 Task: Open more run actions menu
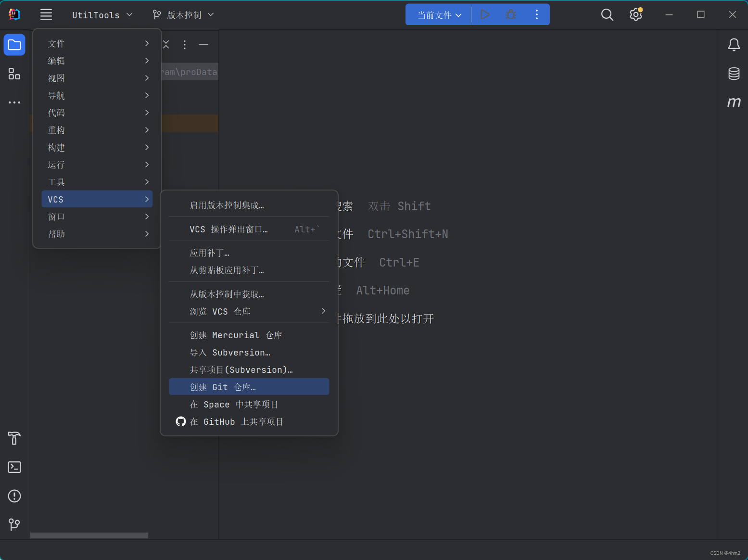(x=537, y=14)
